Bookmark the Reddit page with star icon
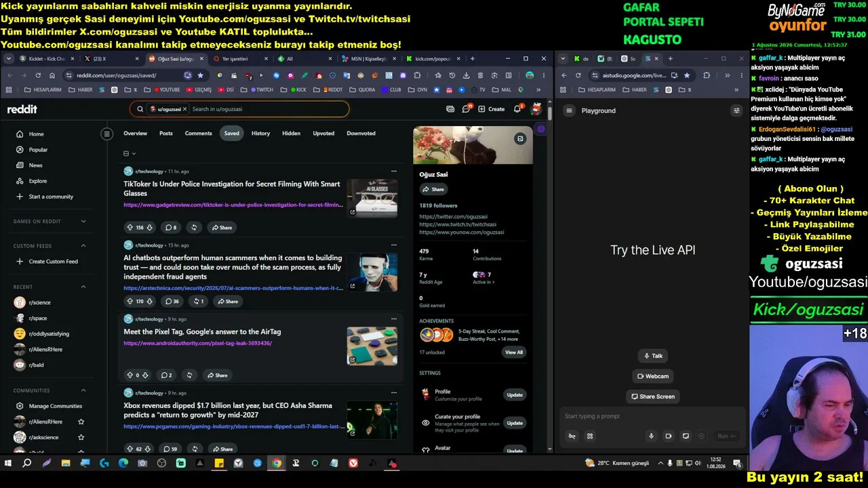The image size is (868, 488). [200, 75]
